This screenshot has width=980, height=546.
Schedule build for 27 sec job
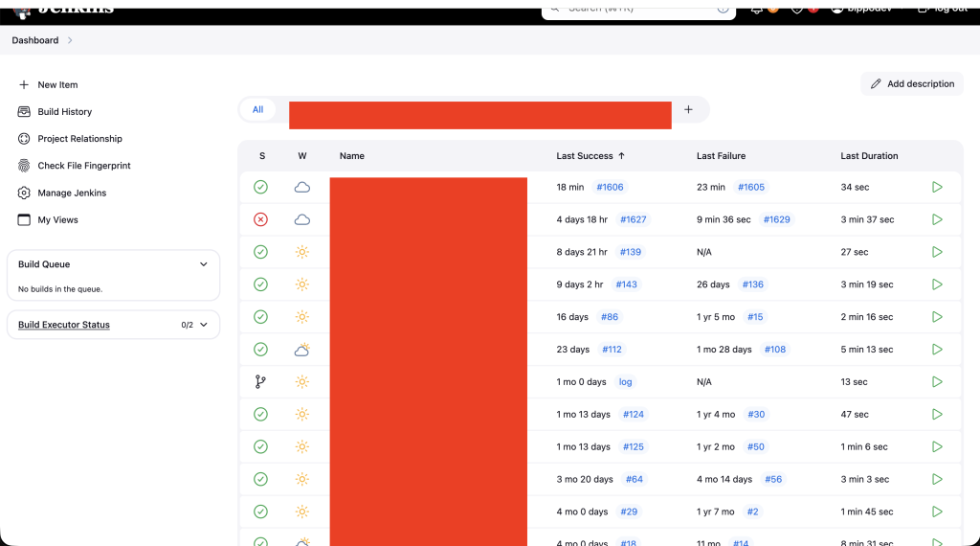click(x=937, y=252)
